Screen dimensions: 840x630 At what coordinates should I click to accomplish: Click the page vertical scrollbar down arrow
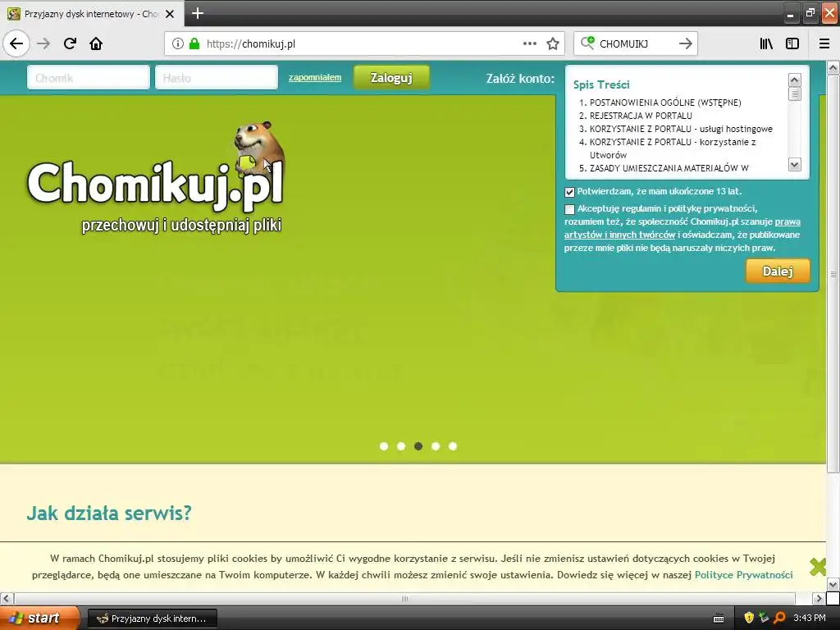point(833,584)
